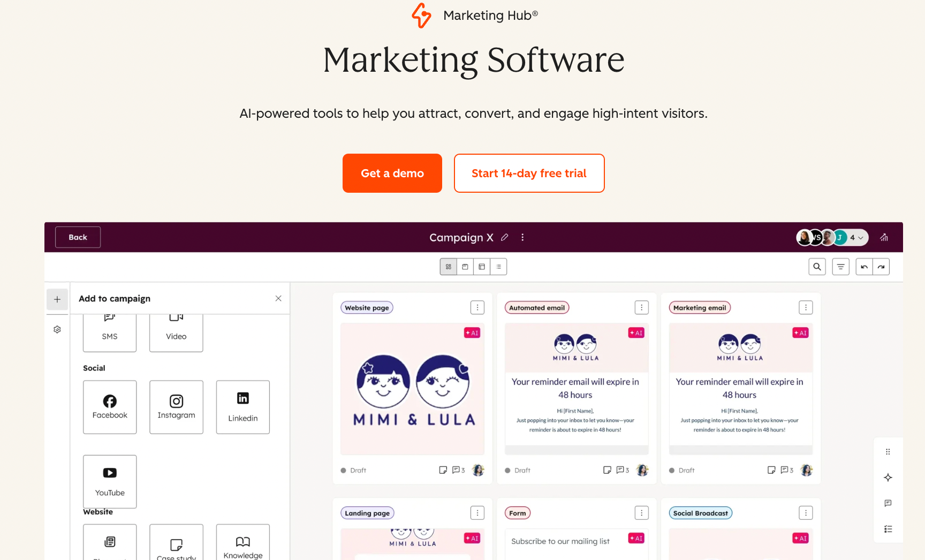Start the 14-day free trial
The image size is (925, 560).
click(529, 173)
